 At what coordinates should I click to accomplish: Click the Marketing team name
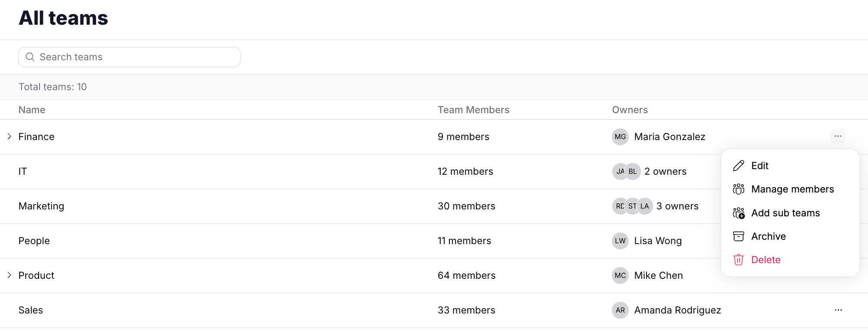click(41, 206)
